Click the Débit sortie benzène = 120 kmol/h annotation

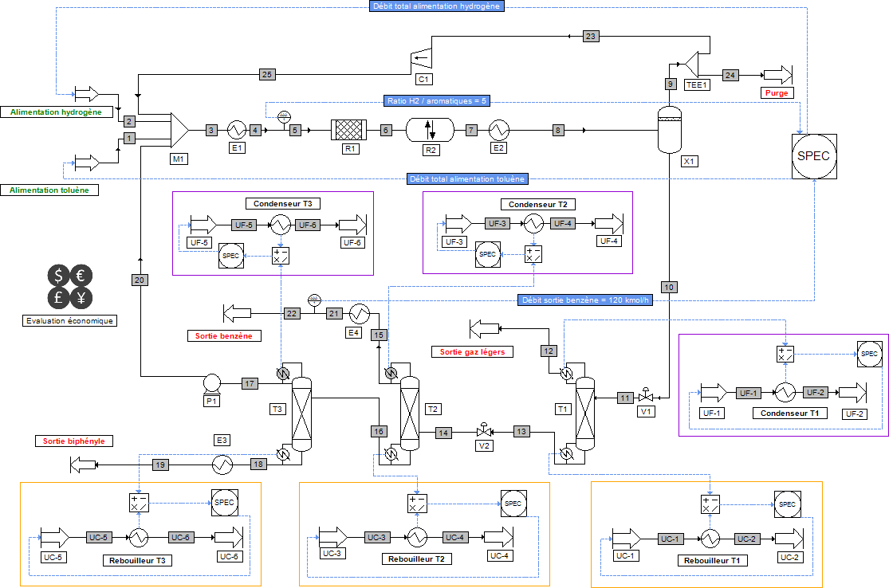click(584, 300)
